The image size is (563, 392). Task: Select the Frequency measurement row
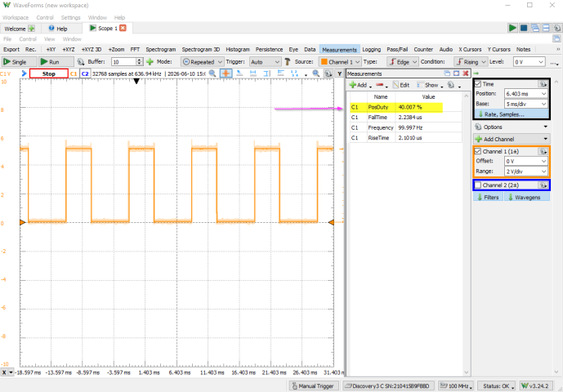pos(406,127)
